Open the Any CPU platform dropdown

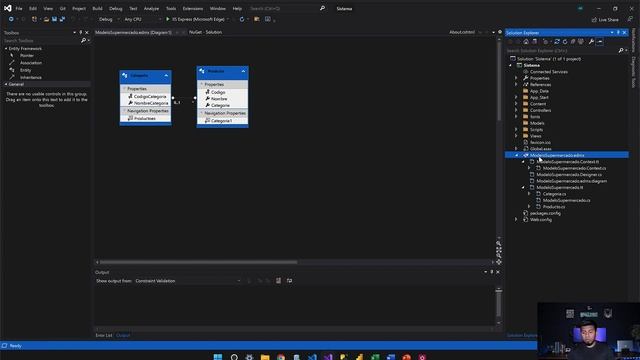click(x=142, y=19)
